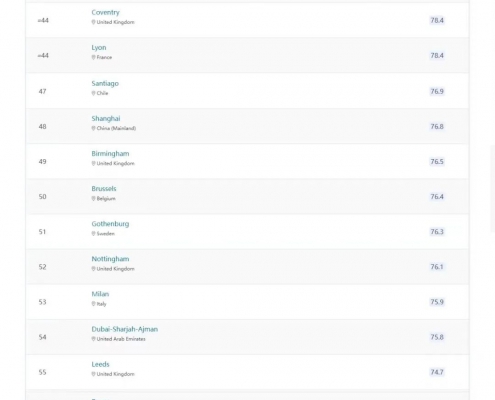
Task: Click the location pin icon beside Italy
Action: click(x=93, y=304)
